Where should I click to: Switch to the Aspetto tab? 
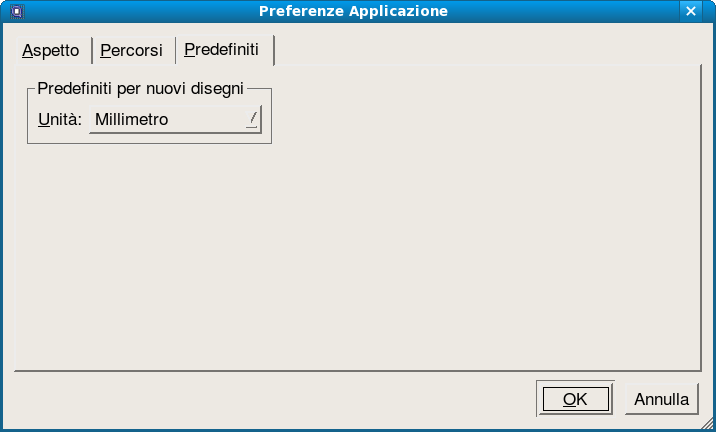point(50,50)
